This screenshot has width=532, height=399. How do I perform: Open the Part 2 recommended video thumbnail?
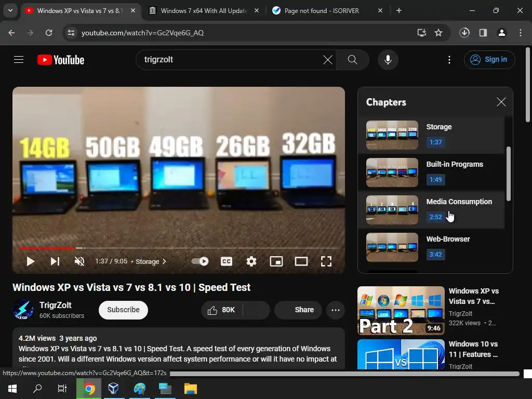401,311
